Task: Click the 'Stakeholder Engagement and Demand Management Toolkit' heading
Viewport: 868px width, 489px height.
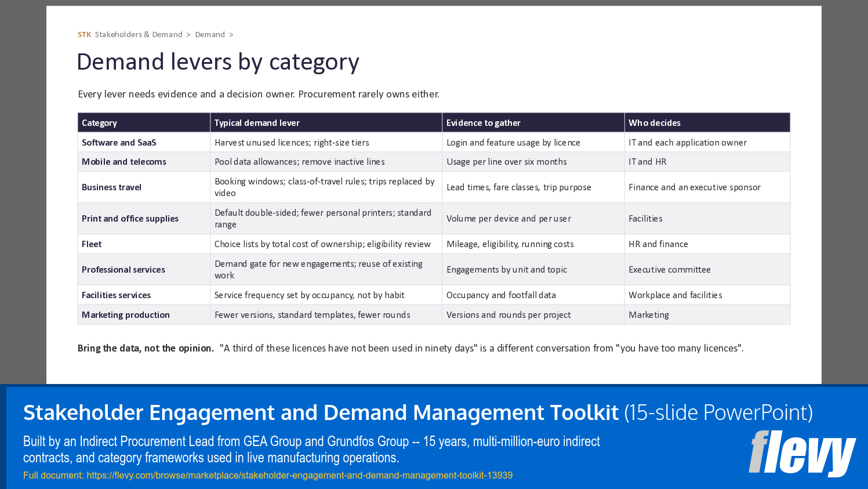Action: 321,412
